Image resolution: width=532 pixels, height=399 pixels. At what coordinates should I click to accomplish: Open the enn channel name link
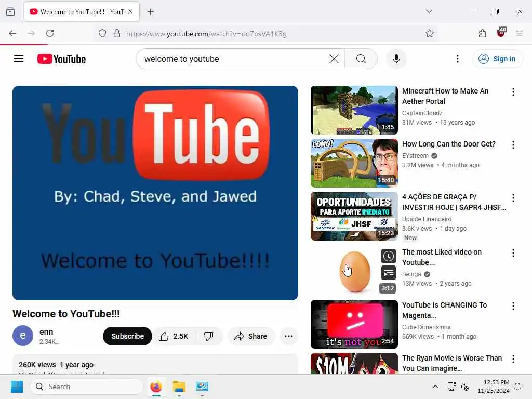[46, 332]
